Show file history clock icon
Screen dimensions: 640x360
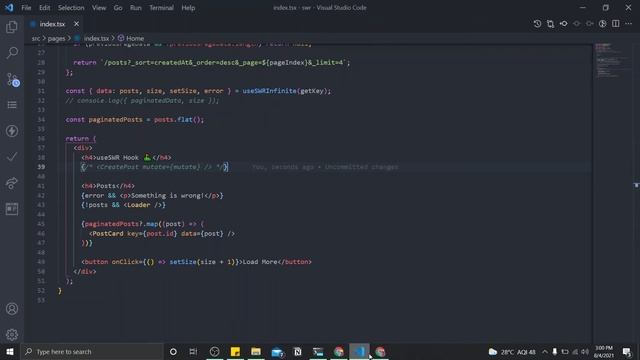pos(537,24)
